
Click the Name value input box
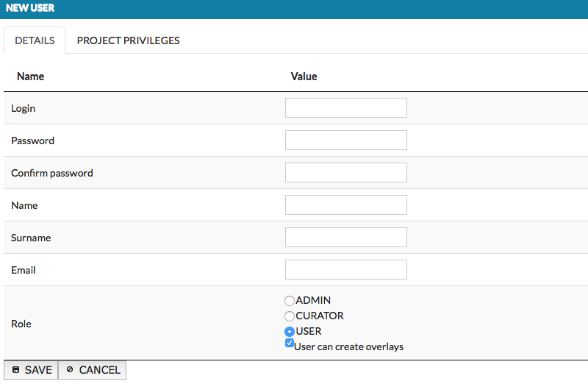[x=345, y=205]
